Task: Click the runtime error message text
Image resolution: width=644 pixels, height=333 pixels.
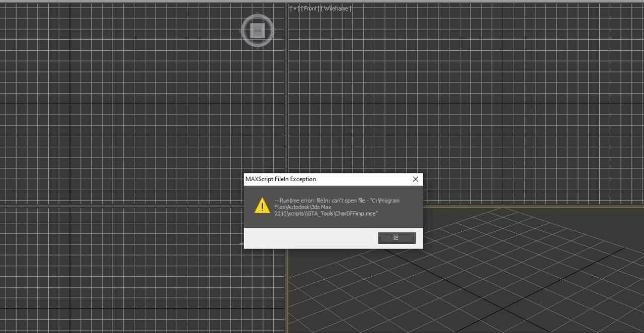Action: coord(337,207)
